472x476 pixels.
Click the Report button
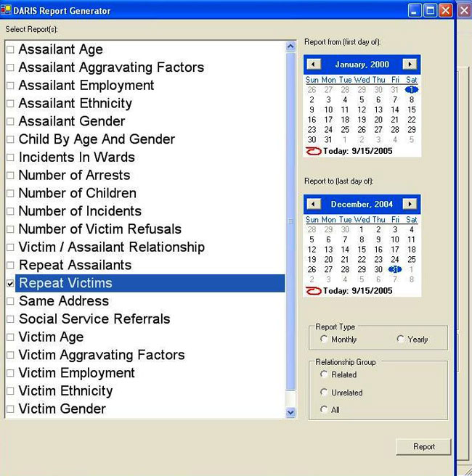click(x=423, y=447)
